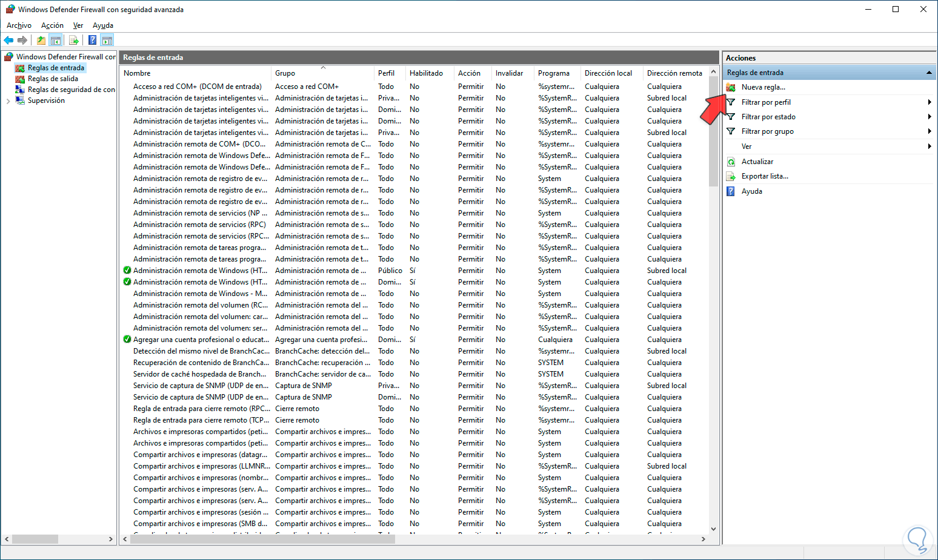Image resolution: width=938 pixels, height=560 pixels.
Task: Click the Filtrar por grupo funnel icon
Action: click(731, 131)
